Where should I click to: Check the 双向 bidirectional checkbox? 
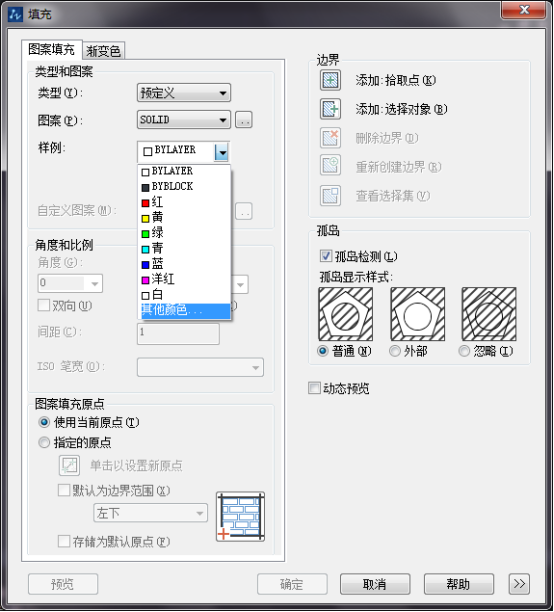pos(44,305)
